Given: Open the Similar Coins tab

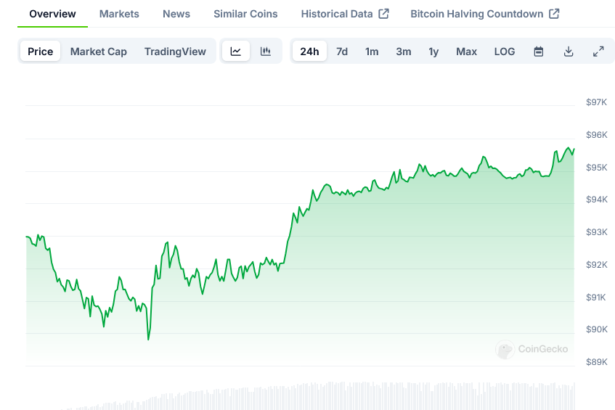Looking at the screenshot, I should (x=245, y=14).
